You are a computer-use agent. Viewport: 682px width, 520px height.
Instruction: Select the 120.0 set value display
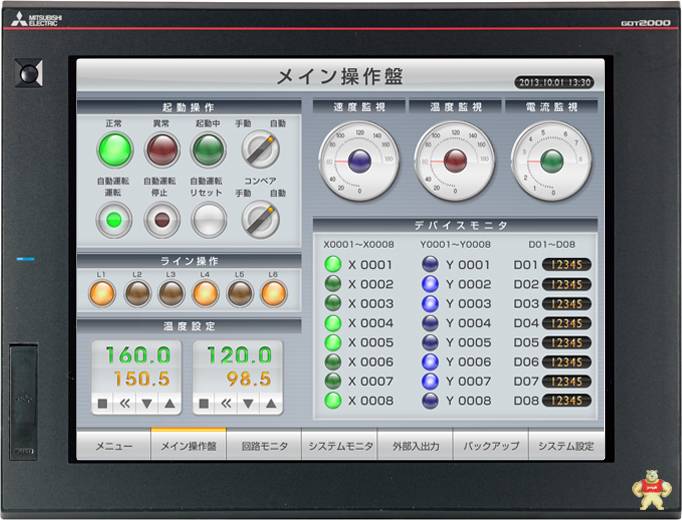point(240,356)
